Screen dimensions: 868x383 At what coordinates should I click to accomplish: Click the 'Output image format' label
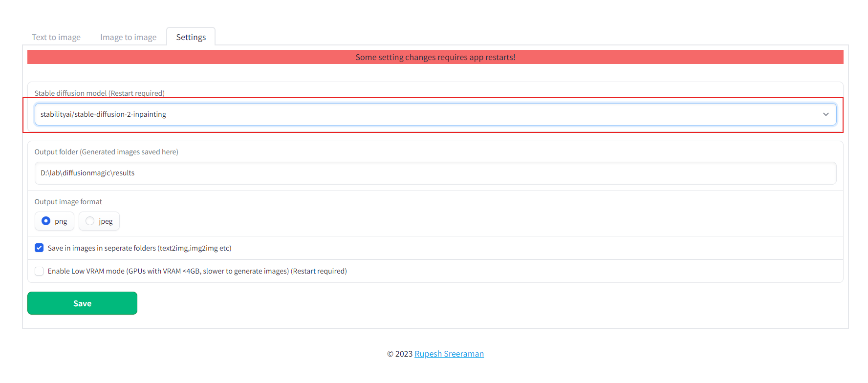[68, 202]
